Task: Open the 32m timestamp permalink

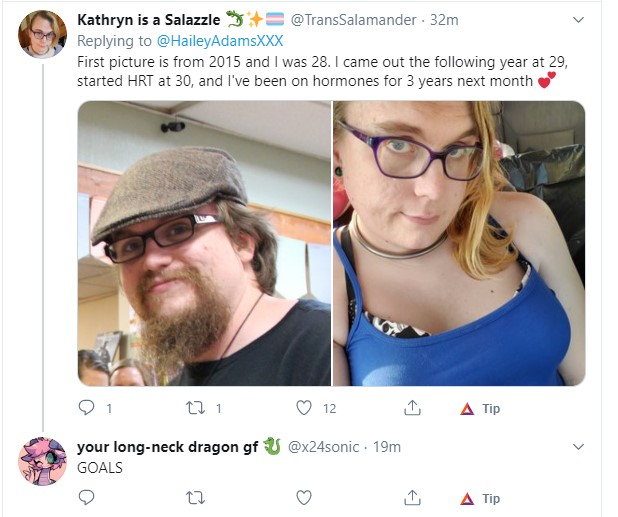Action: coord(444,20)
